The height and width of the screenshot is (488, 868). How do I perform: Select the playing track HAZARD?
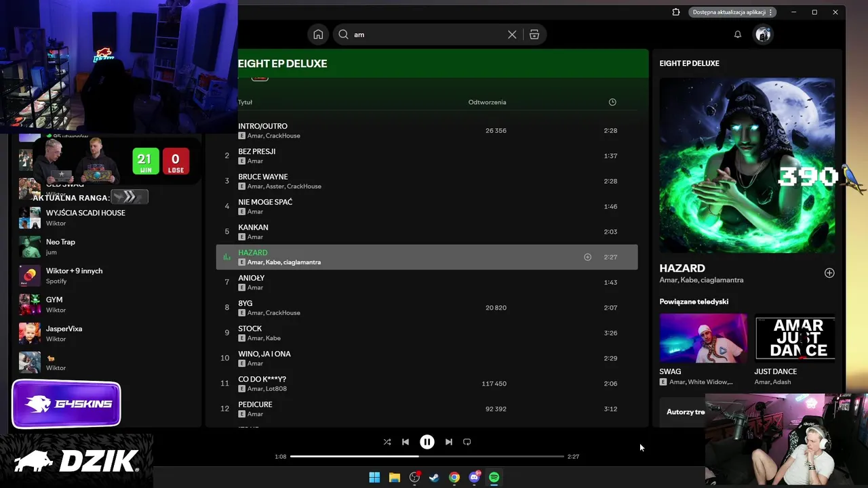click(x=427, y=257)
